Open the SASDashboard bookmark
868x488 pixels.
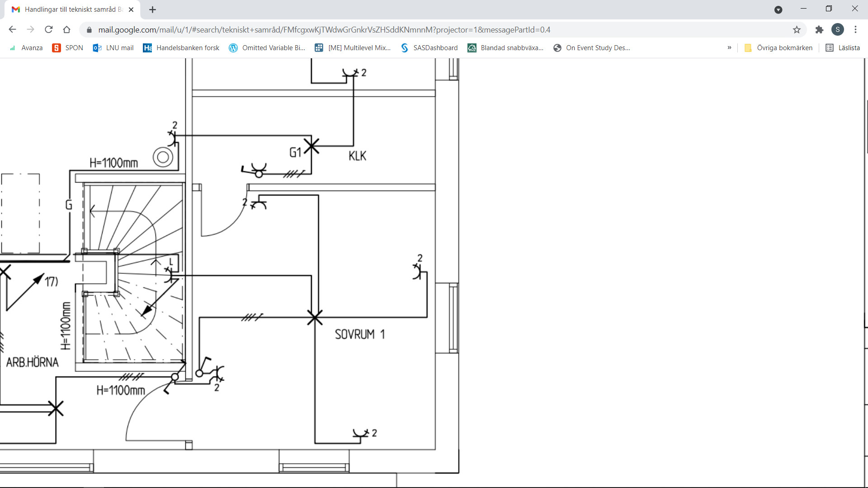click(x=429, y=48)
